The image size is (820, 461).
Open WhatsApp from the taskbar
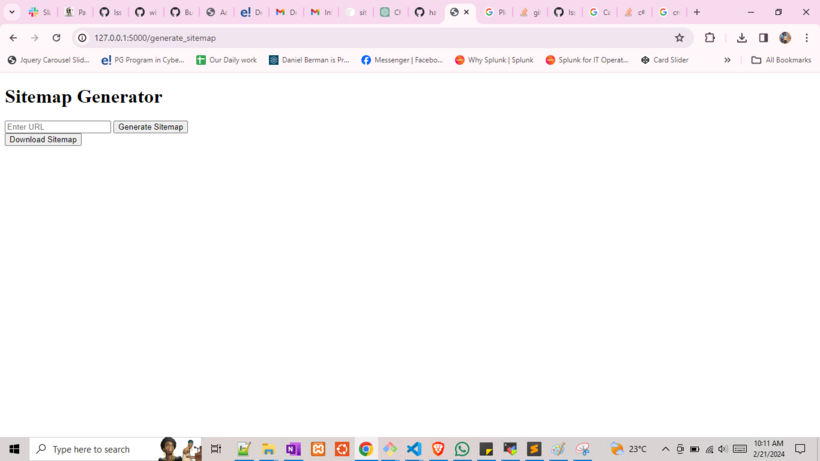pyautogui.click(x=462, y=449)
